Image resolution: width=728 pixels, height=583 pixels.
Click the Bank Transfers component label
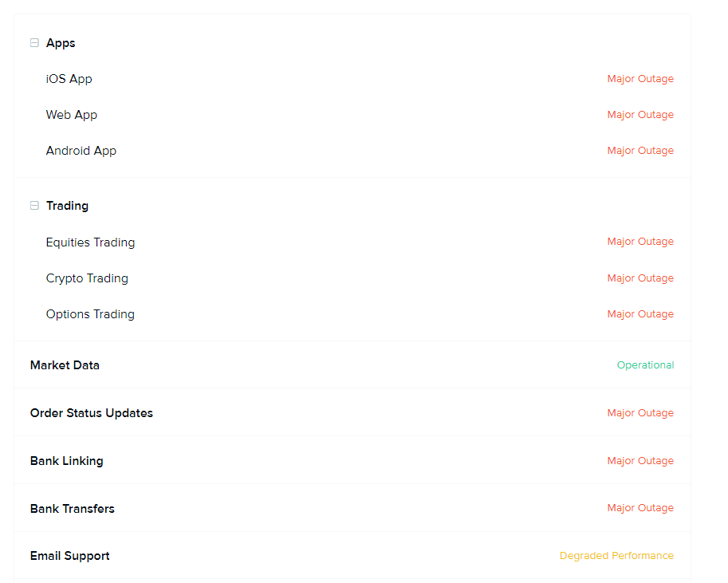pyautogui.click(x=73, y=509)
